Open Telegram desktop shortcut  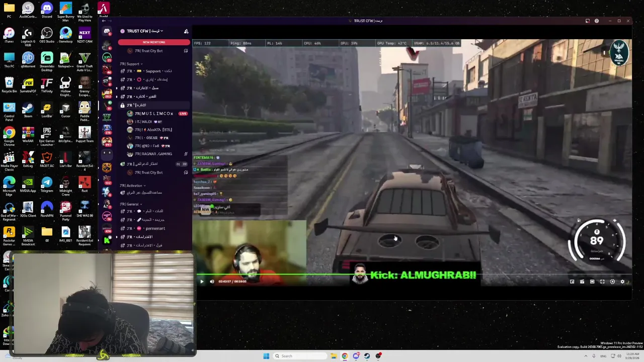(47, 185)
